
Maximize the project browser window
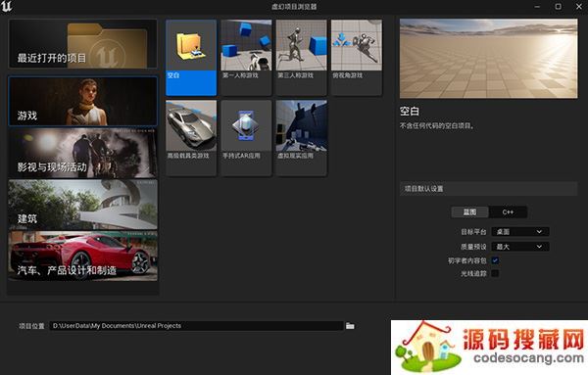tap(558, 7)
